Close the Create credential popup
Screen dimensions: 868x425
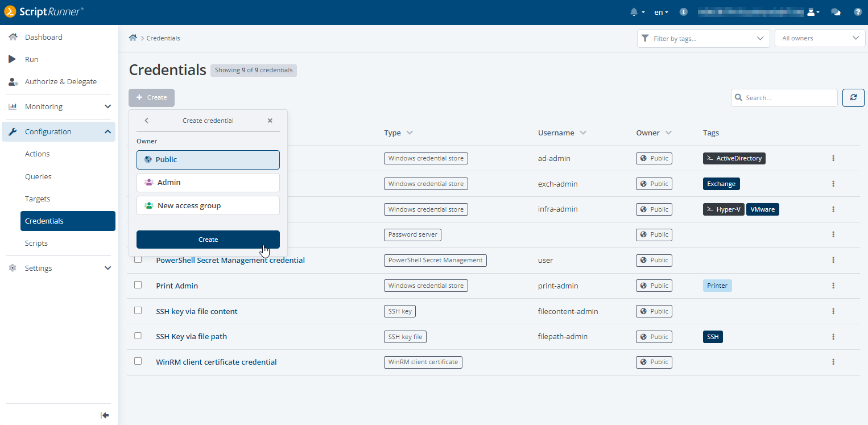tap(270, 121)
